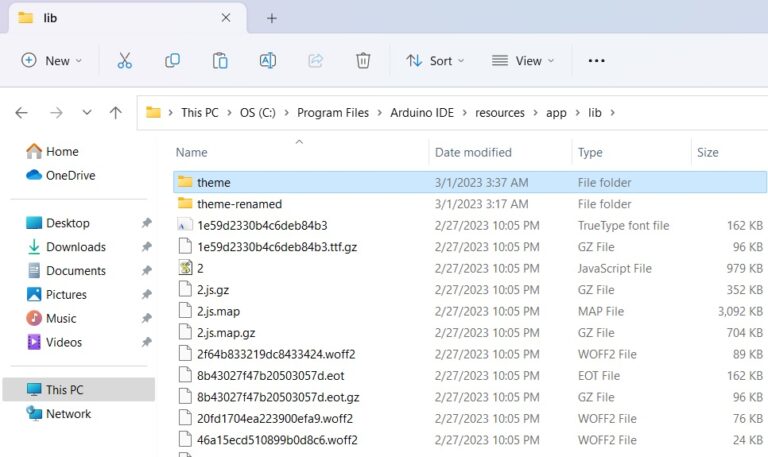This screenshot has height=457, width=768.
Task: Click the Paste clipboard icon
Action: tap(220, 61)
